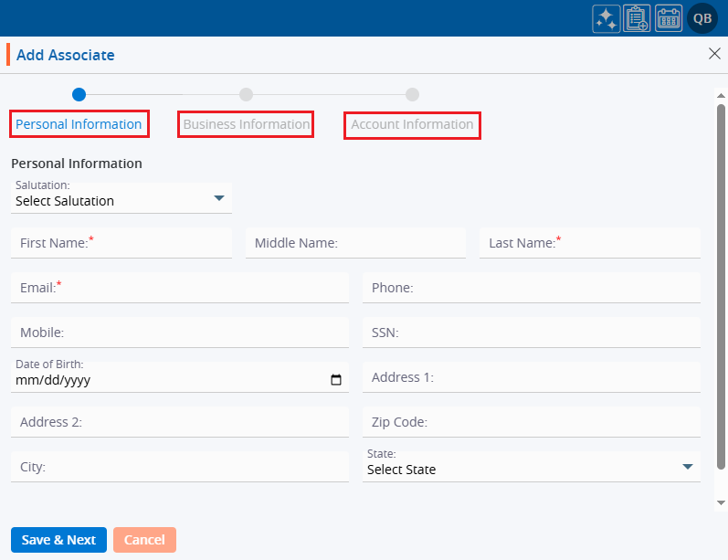Viewport: 728px width, 560px height.
Task: Click the Cancel button
Action: coord(144,540)
